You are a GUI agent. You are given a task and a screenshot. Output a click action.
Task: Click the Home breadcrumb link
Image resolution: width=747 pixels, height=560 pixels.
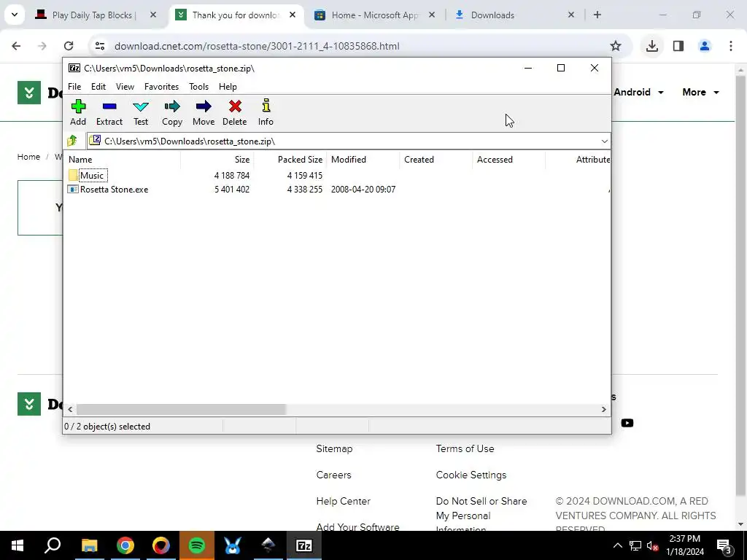(28, 157)
